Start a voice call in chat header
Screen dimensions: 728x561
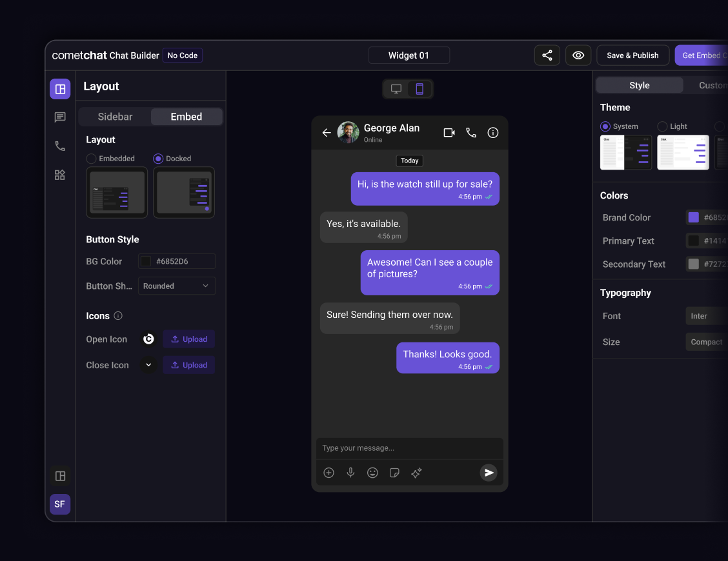tap(470, 133)
